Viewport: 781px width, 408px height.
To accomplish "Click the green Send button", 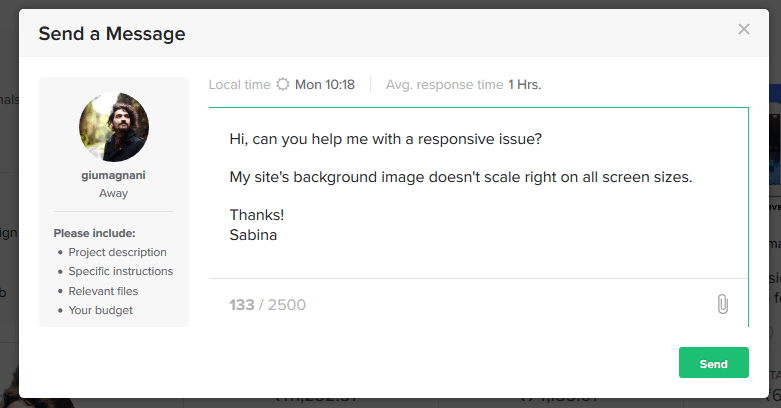I will tap(713, 363).
